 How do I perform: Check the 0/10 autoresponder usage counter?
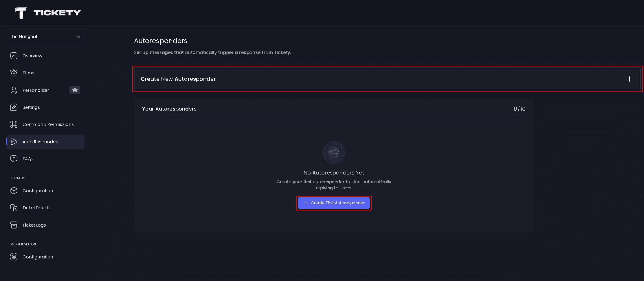519,109
